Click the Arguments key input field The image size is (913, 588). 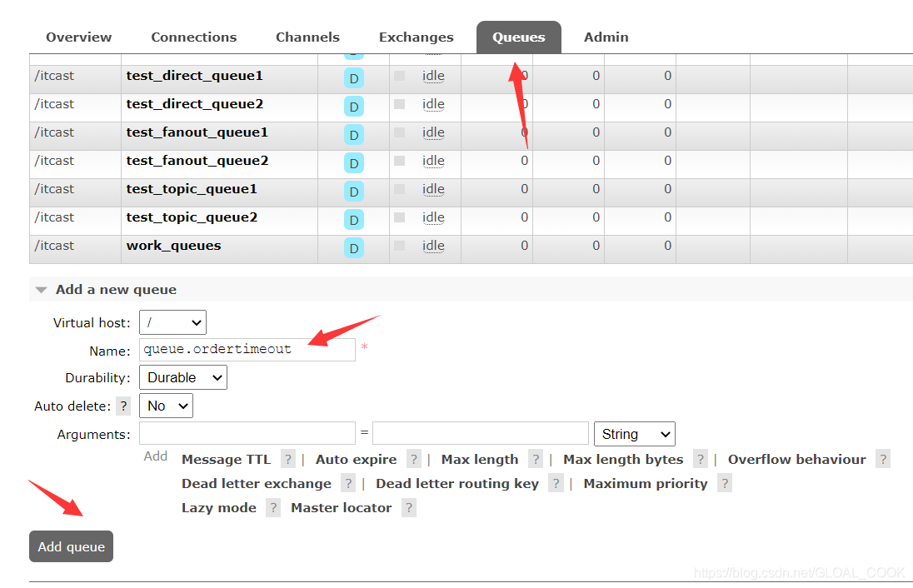247,434
